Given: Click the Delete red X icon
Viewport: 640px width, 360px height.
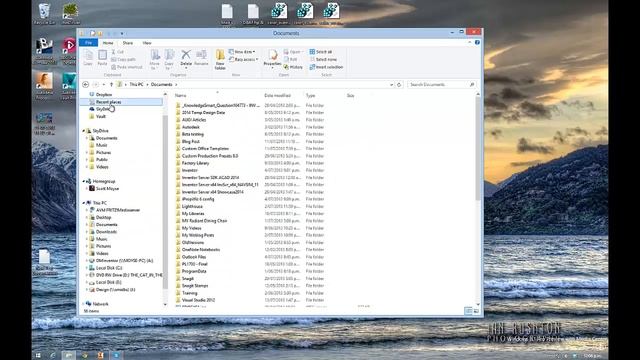Looking at the screenshot, I should [186, 58].
